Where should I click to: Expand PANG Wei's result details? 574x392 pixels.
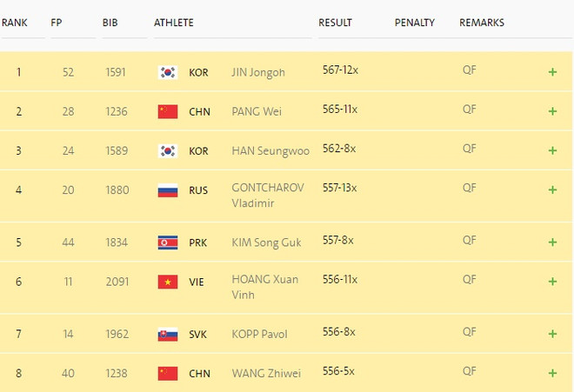pos(552,111)
